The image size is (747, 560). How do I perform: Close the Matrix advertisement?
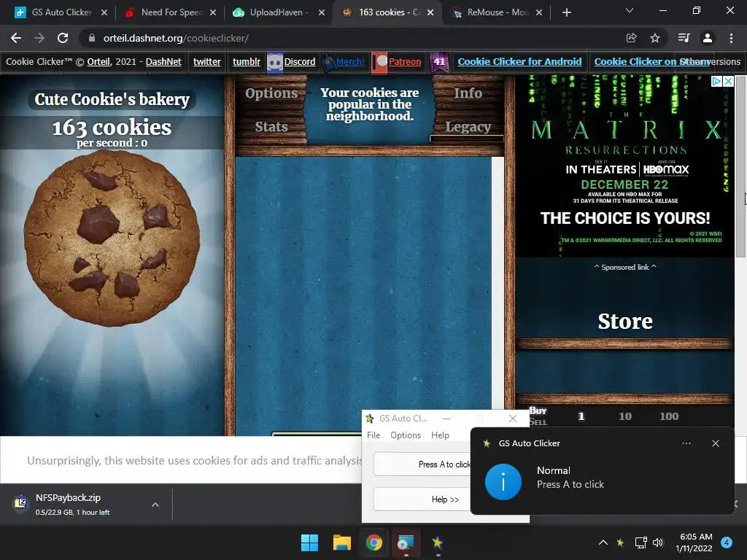pos(729,82)
